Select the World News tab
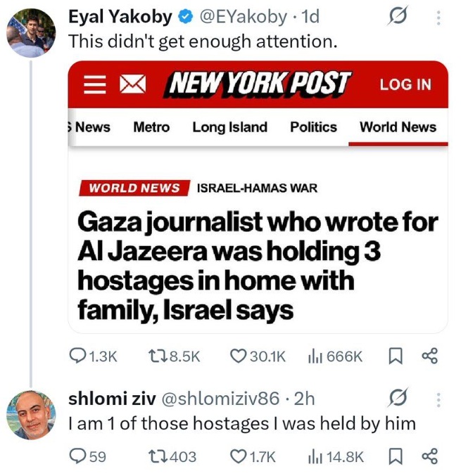 (x=398, y=127)
